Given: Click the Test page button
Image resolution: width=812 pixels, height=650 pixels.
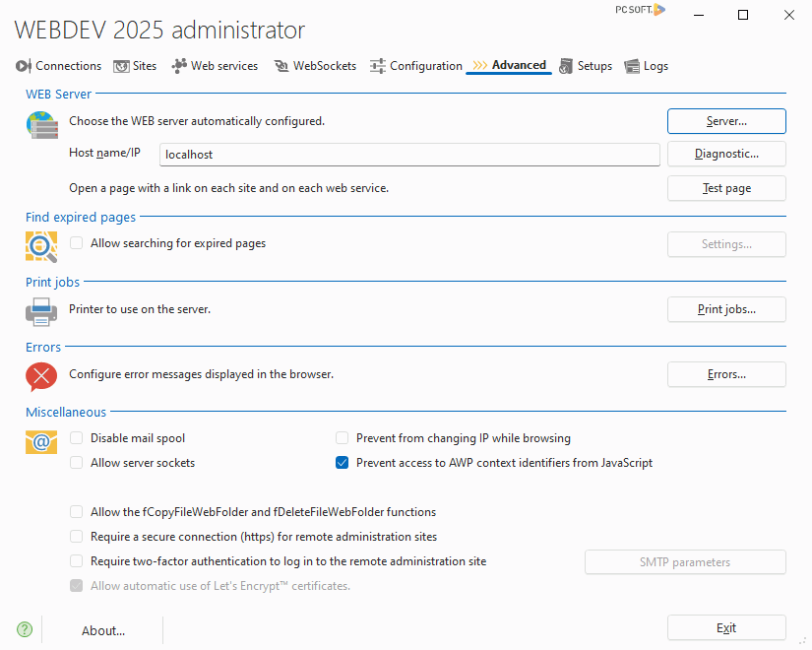Looking at the screenshot, I should (x=726, y=188).
